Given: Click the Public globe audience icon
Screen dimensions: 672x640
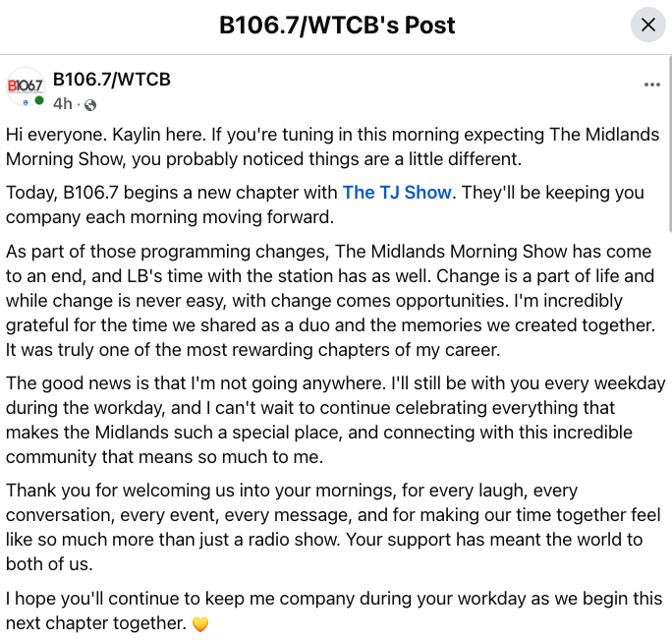Looking at the screenshot, I should (x=90, y=104).
